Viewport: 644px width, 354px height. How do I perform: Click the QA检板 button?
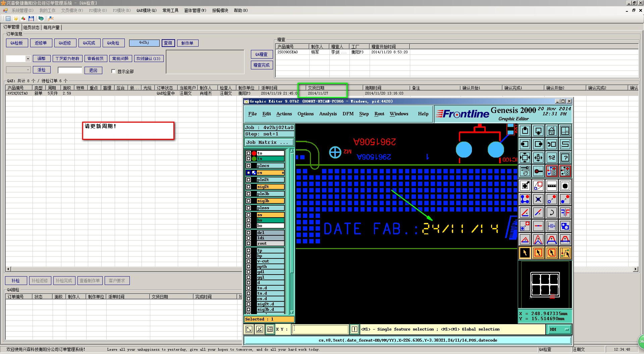[17, 43]
